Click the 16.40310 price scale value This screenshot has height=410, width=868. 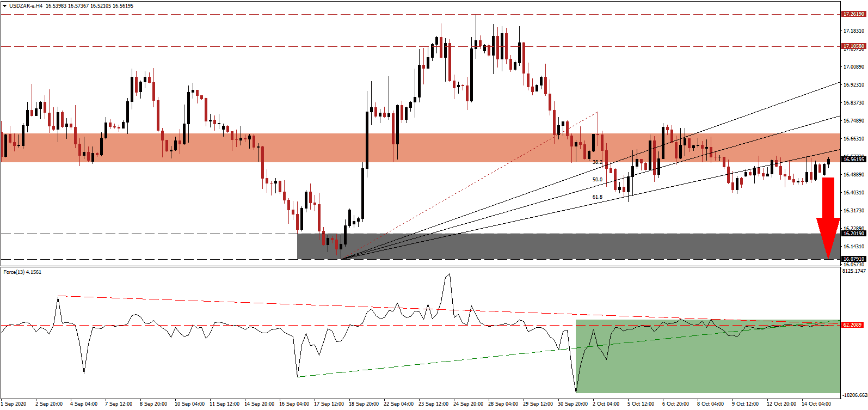pyautogui.click(x=853, y=193)
